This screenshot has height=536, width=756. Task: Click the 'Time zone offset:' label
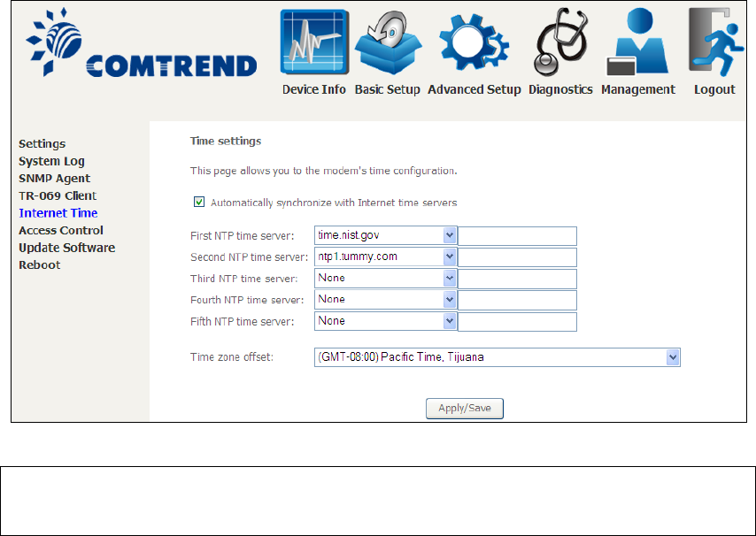point(231,357)
